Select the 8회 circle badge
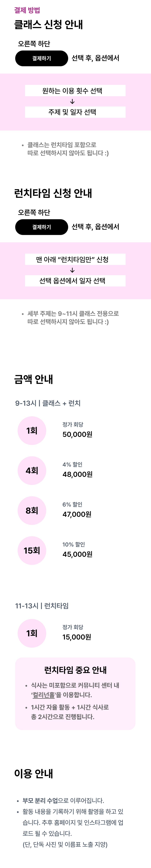Screen dimensions: 151x868 32,510
